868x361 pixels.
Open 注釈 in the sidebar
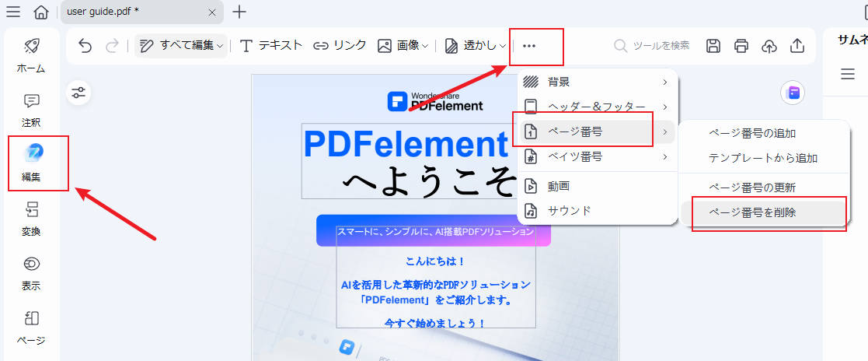32,110
